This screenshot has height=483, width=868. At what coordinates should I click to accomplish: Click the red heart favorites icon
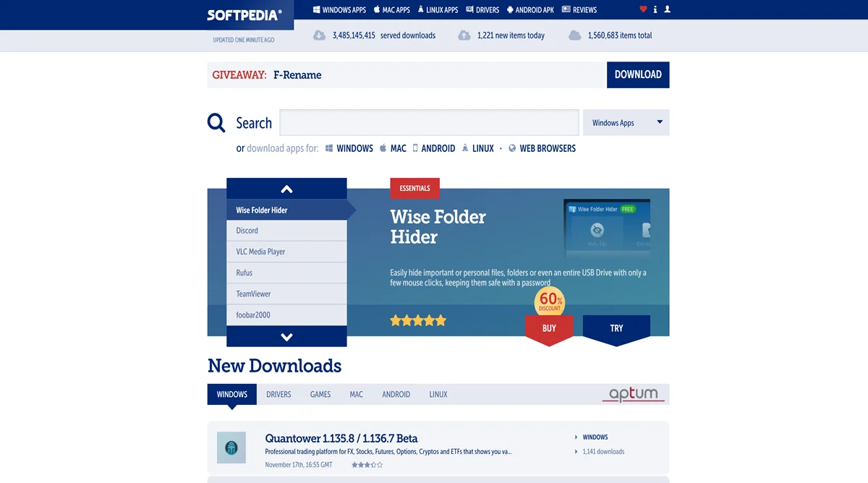tap(643, 9)
